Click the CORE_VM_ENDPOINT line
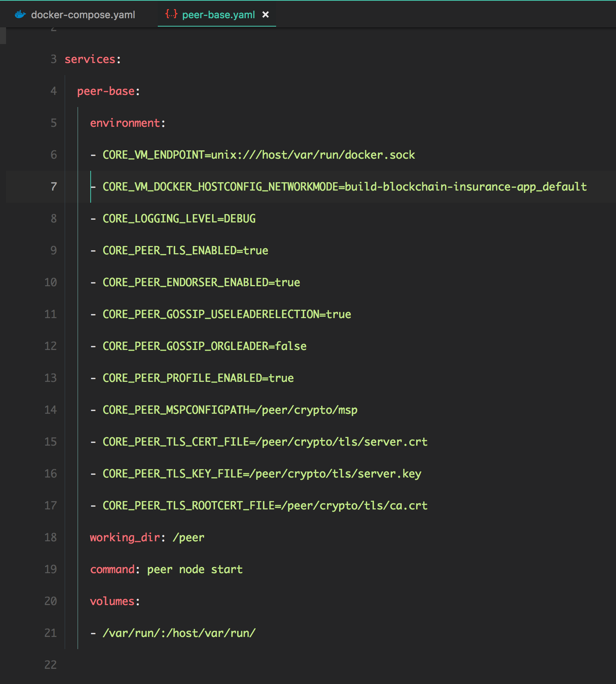This screenshot has height=684, width=616. [x=259, y=155]
